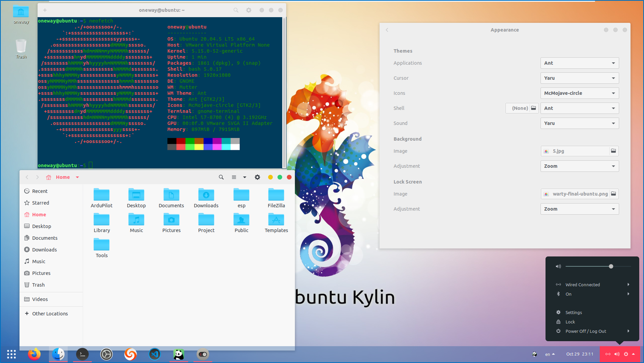
Task: Open Applications theme dropdown
Action: coord(580,63)
